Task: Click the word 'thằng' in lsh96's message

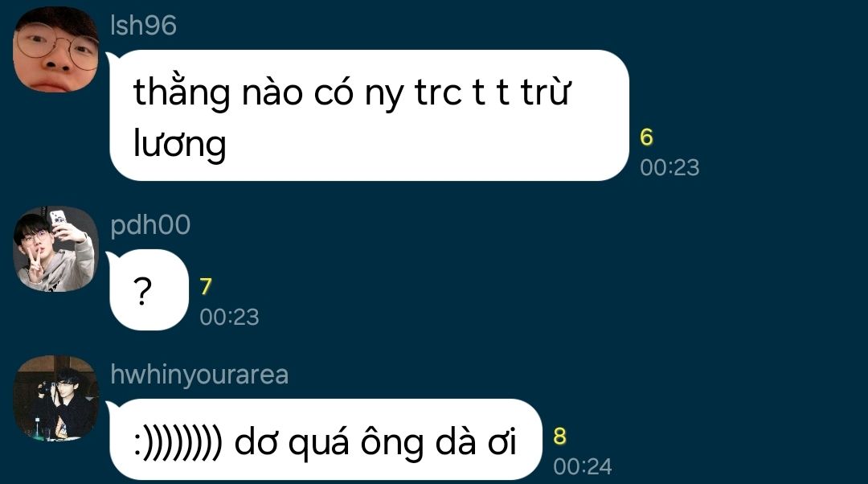Action: tap(182, 92)
